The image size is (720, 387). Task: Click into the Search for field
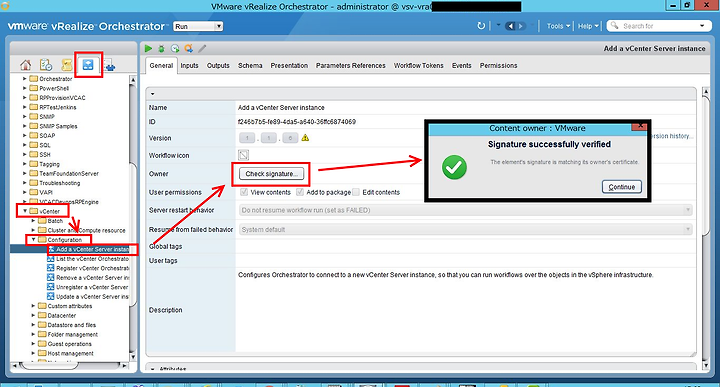point(658,26)
